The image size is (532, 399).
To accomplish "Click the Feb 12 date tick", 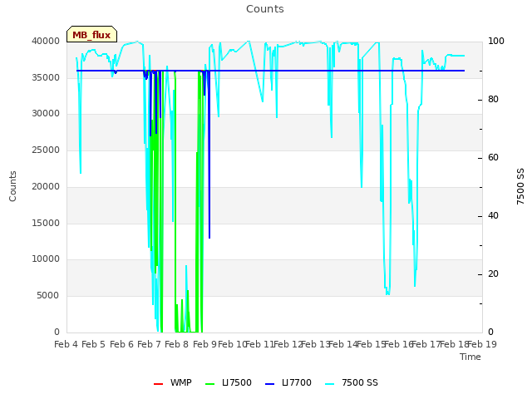I will point(288,344).
